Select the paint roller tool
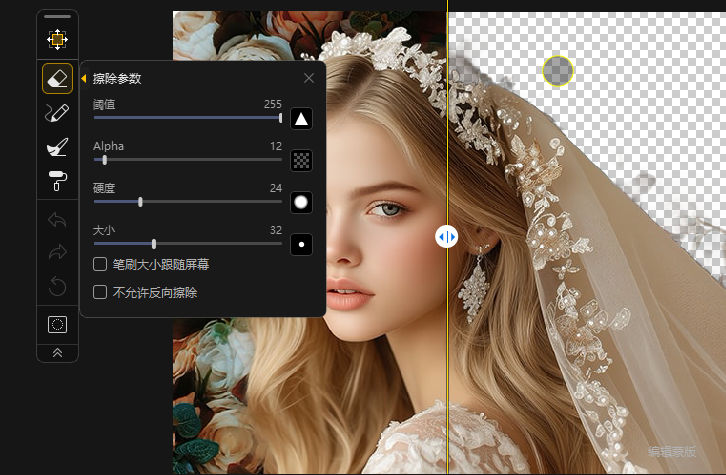The image size is (726, 475). pos(57,181)
